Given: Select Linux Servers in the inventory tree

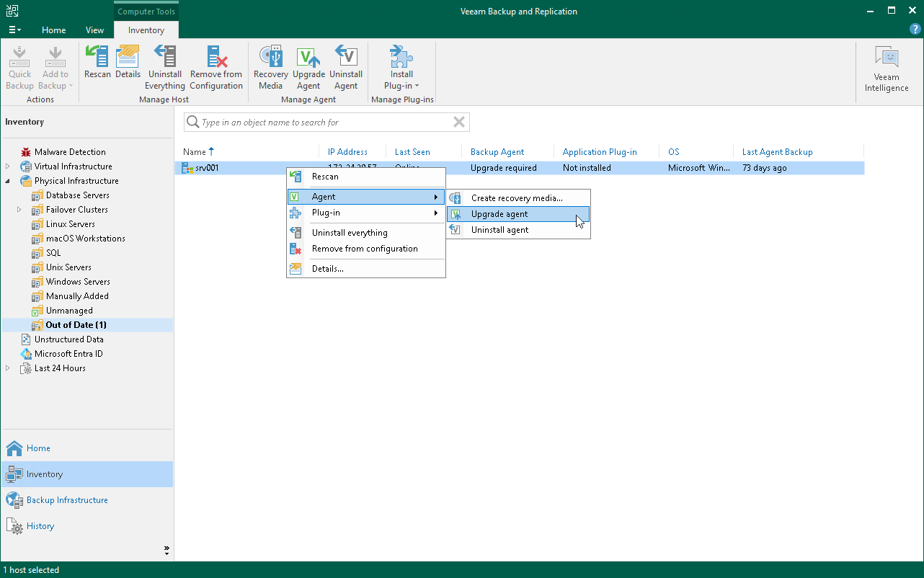Looking at the screenshot, I should point(69,223).
